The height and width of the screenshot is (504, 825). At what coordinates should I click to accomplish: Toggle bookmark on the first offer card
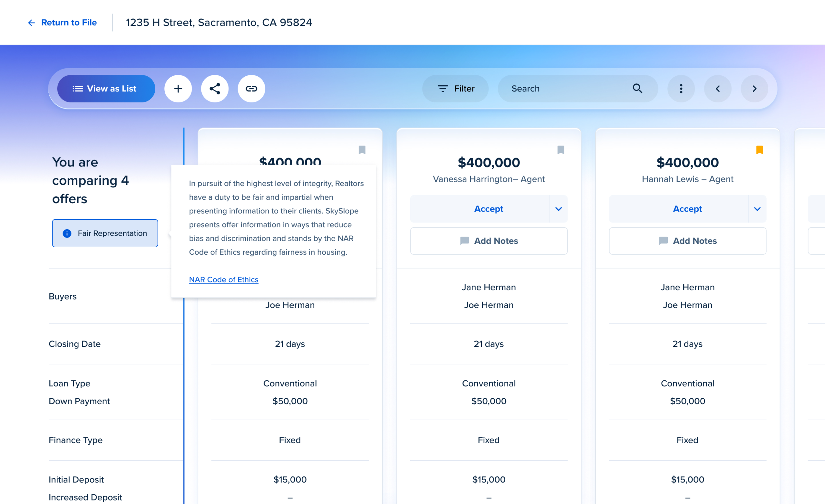pyautogui.click(x=362, y=150)
